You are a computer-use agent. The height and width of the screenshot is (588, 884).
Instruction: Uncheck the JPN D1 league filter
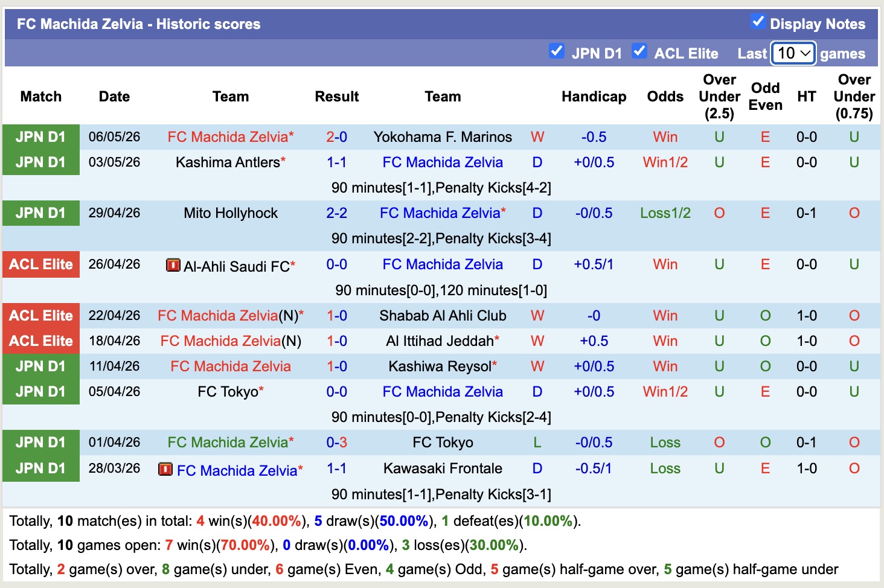(557, 51)
